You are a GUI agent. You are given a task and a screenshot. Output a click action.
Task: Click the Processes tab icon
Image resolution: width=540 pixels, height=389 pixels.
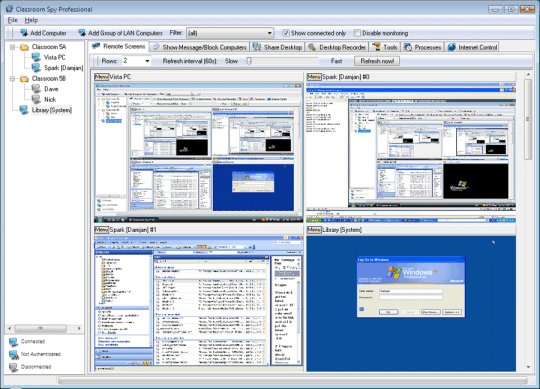pyautogui.click(x=408, y=47)
